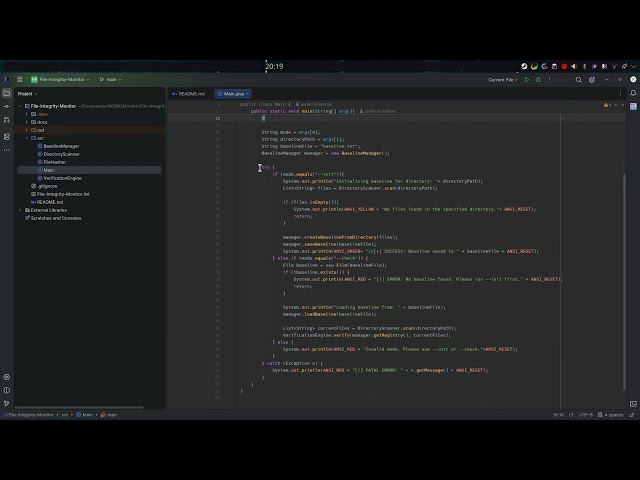Click Main class breadcrumb in status bar
Screen dimensions: 640x480
coord(84,415)
